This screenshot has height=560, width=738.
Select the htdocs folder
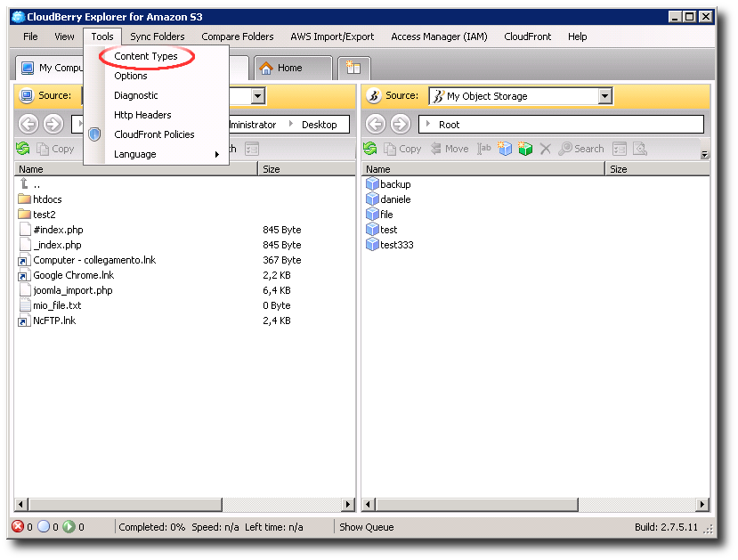[x=40, y=199]
